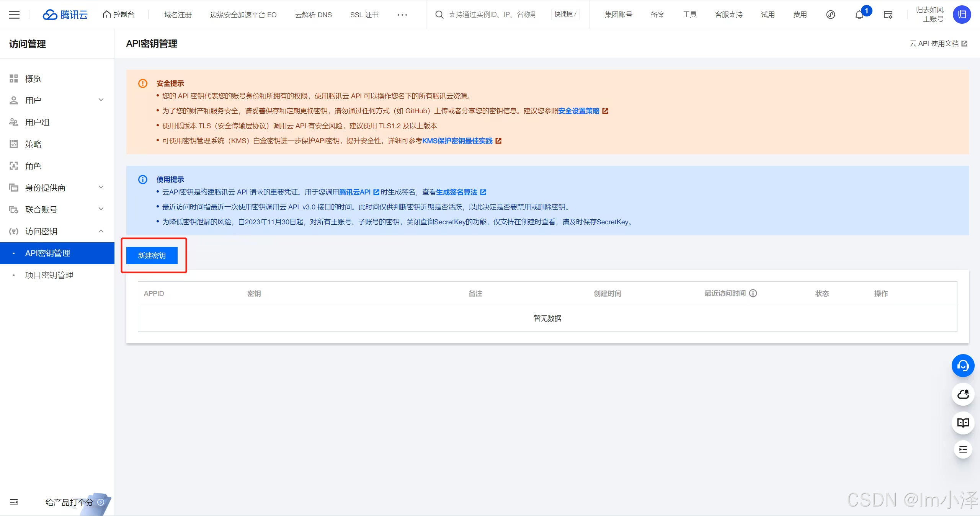The image size is (980, 516).
Task: Click the account avatar 归
Action: click(962, 15)
